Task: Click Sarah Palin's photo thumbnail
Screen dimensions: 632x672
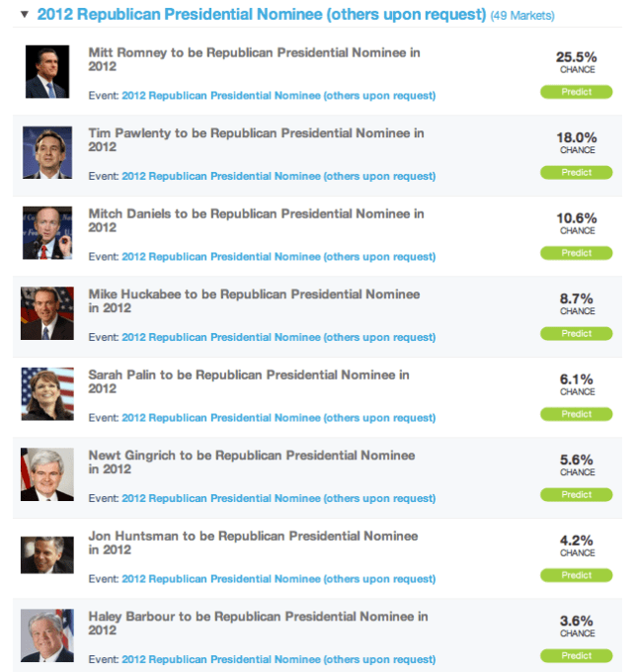Action: click(47, 394)
